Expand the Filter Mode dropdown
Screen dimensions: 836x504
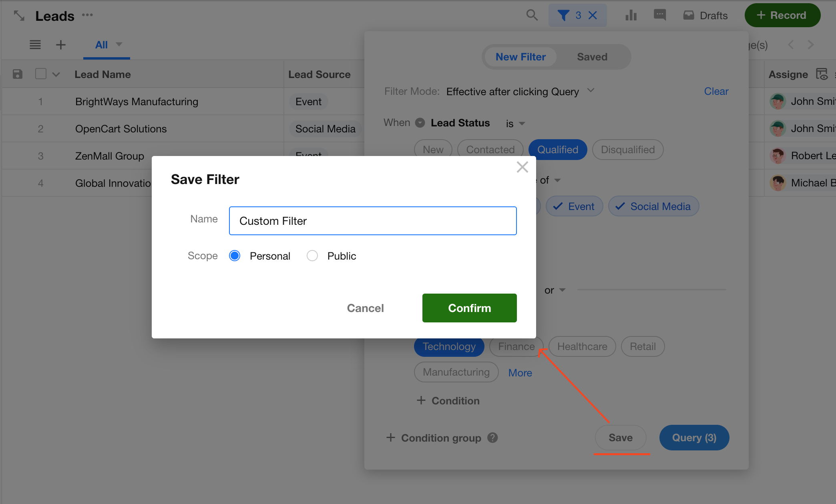pyautogui.click(x=591, y=91)
